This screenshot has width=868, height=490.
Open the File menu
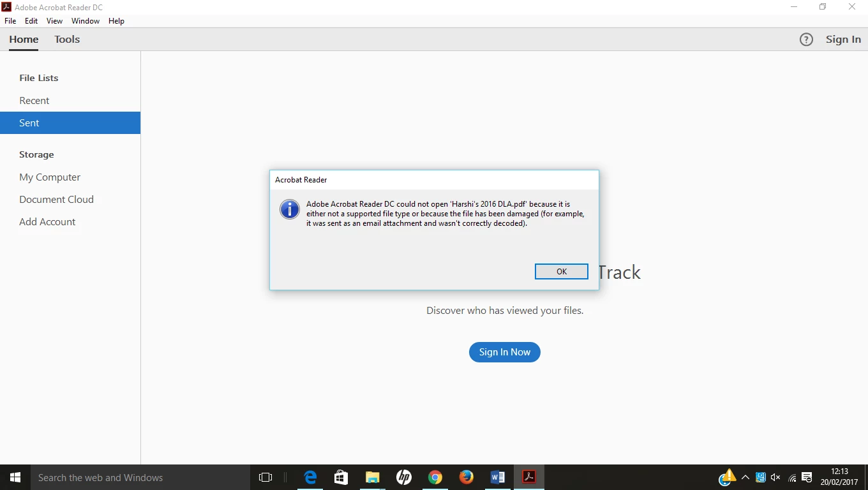pyautogui.click(x=10, y=21)
